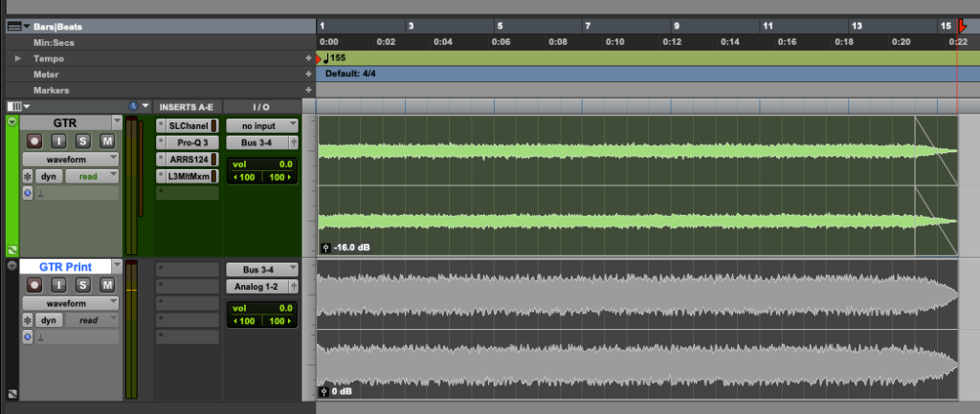The image size is (980, 414).
Task: Mute the GTR track
Action: [107, 142]
